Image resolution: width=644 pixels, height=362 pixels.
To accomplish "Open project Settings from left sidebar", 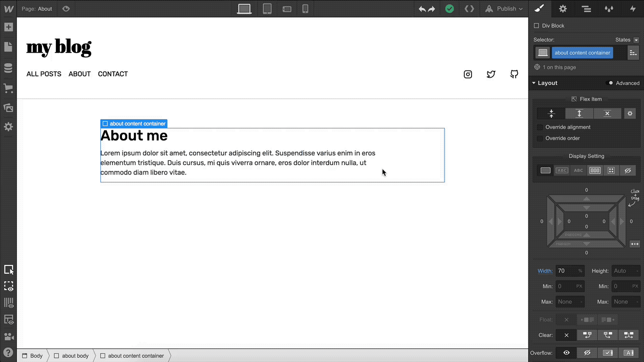I will 8,127.
